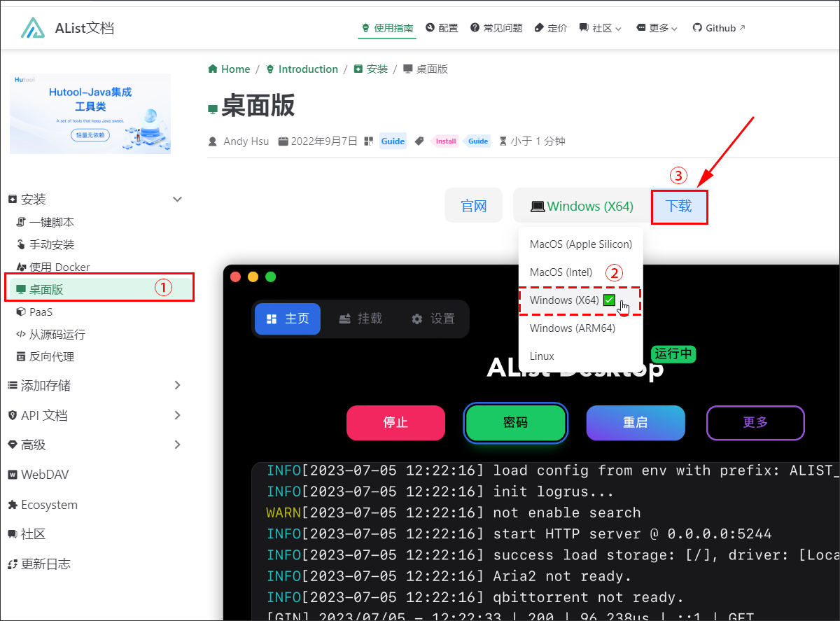Image resolution: width=840 pixels, height=621 pixels.
Task: Open 更新日志 in the sidebar
Action: coord(39,564)
